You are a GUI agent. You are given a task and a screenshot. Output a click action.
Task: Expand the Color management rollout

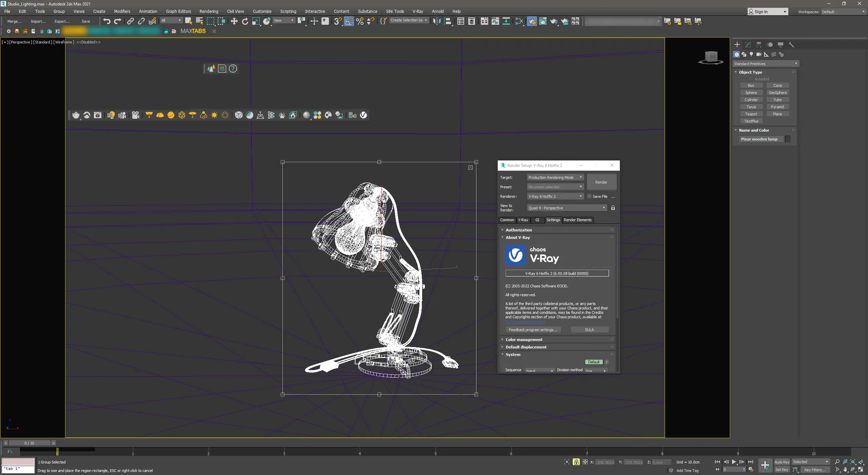[x=524, y=339]
